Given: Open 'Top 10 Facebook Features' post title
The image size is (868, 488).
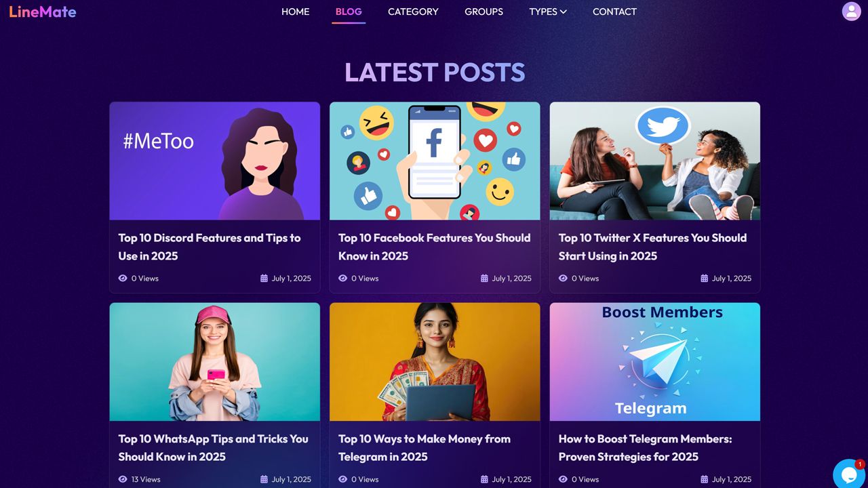Looking at the screenshot, I should [434, 247].
